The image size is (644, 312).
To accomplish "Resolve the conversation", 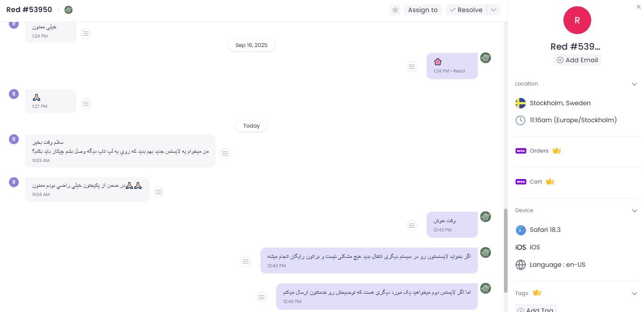I will (x=466, y=10).
